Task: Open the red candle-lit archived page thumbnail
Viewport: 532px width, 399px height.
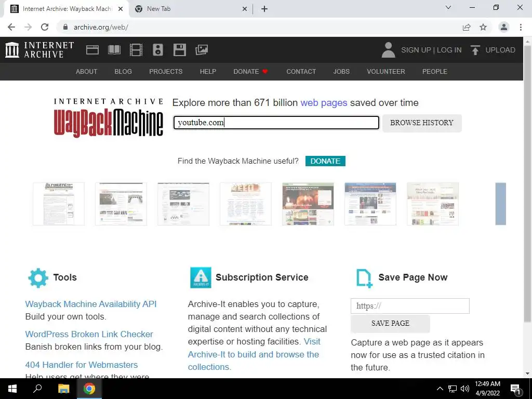Action: point(308,204)
